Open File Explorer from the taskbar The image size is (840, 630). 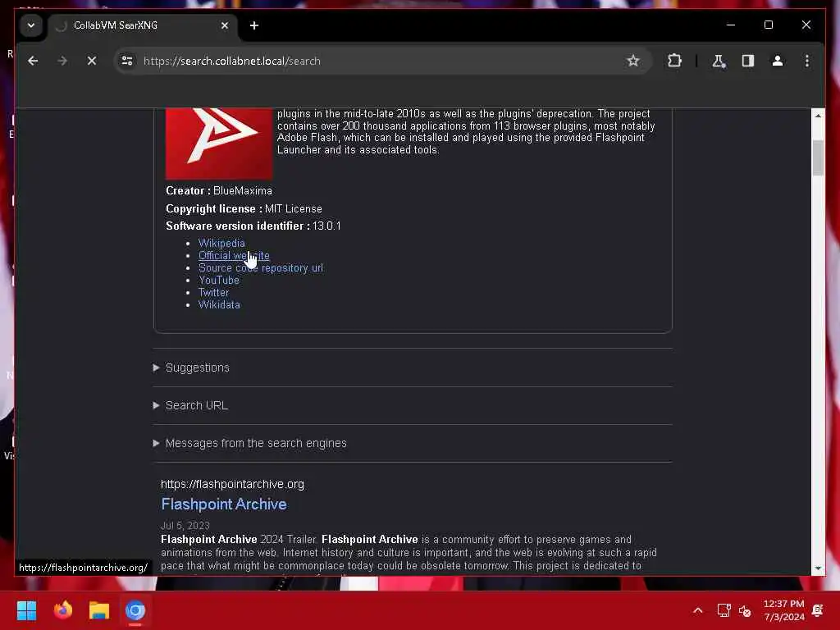pyautogui.click(x=99, y=610)
